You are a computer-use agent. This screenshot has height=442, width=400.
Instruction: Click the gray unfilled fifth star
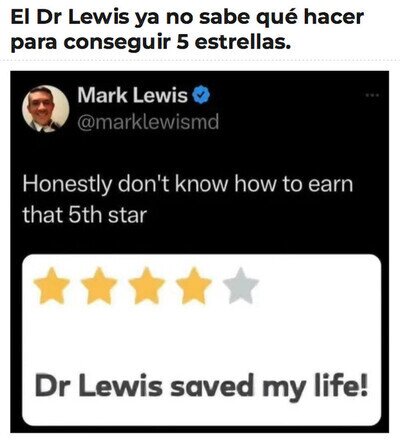click(241, 286)
